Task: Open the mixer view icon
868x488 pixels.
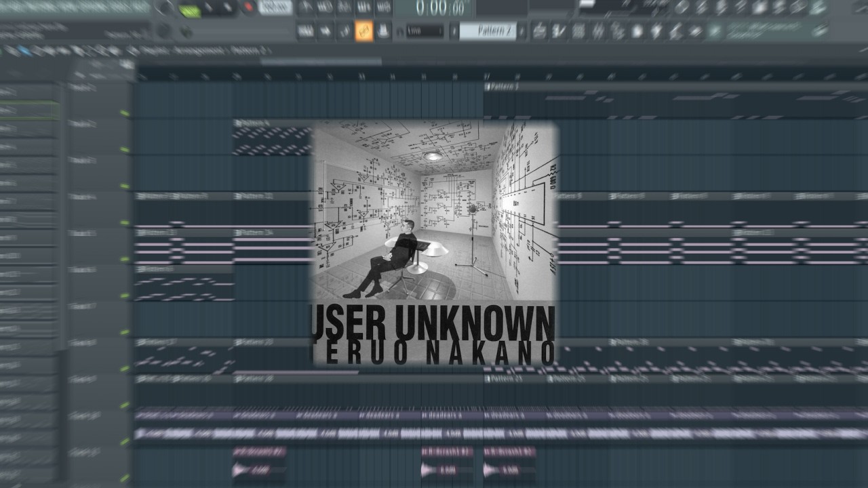Action: [598, 31]
